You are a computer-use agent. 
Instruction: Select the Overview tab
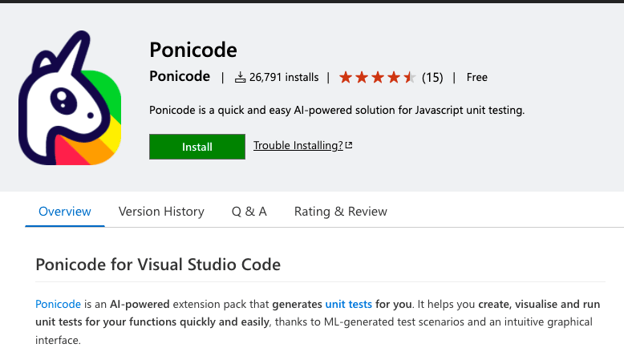[x=65, y=211]
